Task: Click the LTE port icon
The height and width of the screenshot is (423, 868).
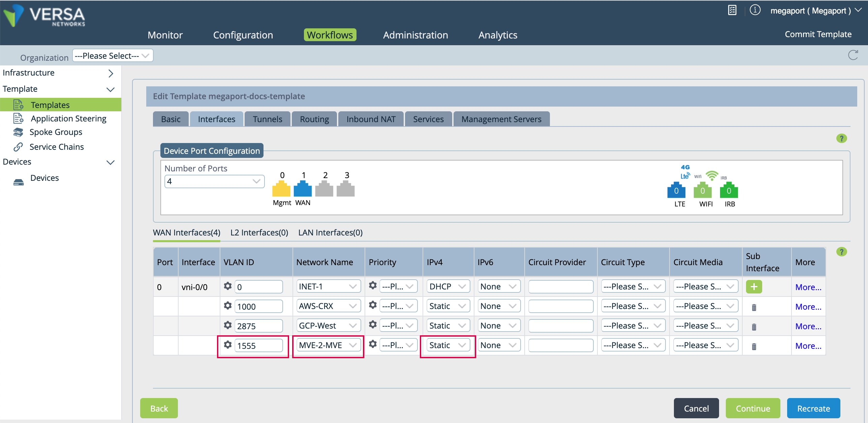Action: click(x=676, y=190)
